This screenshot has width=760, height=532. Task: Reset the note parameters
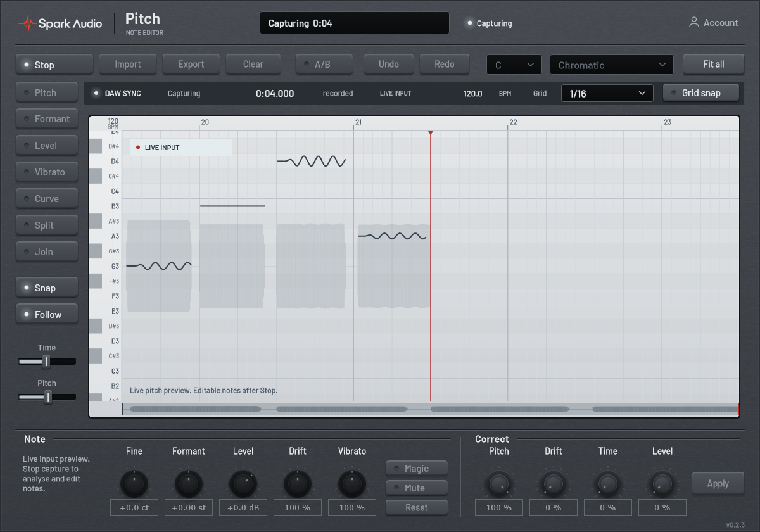[417, 508]
